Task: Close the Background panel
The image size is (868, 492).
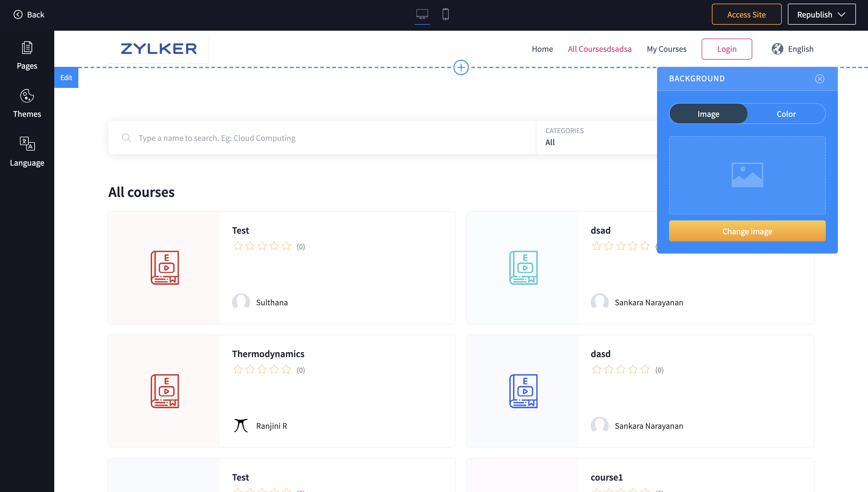Action: (819, 79)
